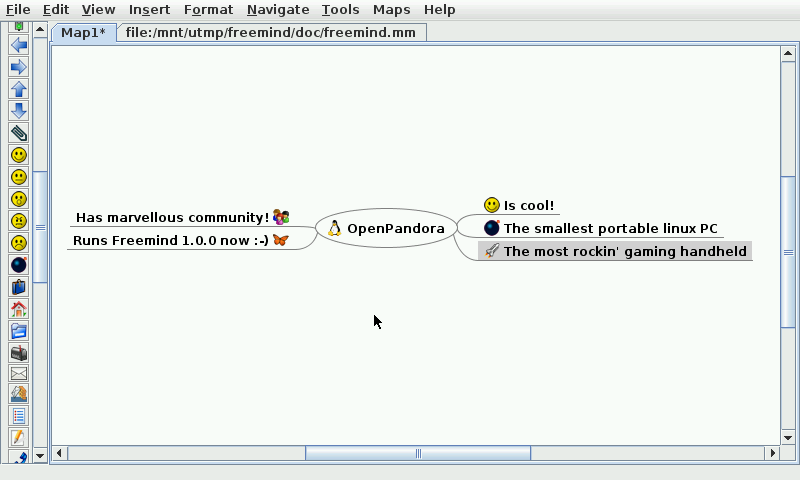The image size is (800, 480).
Task: Add the pencil on paper icon
Action: pyautogui.click(x=19, y=438)
